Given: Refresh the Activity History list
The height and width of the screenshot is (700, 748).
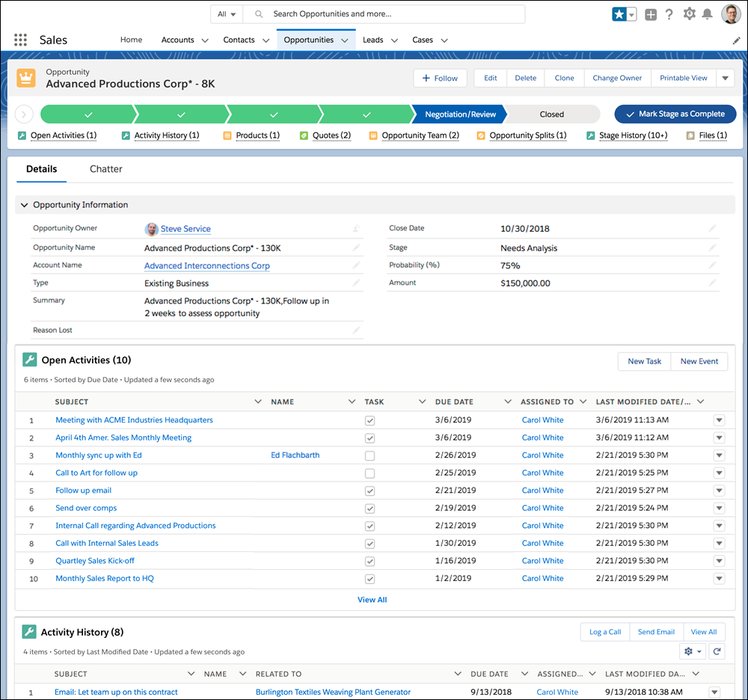Looking at the screenshot, I should pyautogui.click(x=717, y=651).
